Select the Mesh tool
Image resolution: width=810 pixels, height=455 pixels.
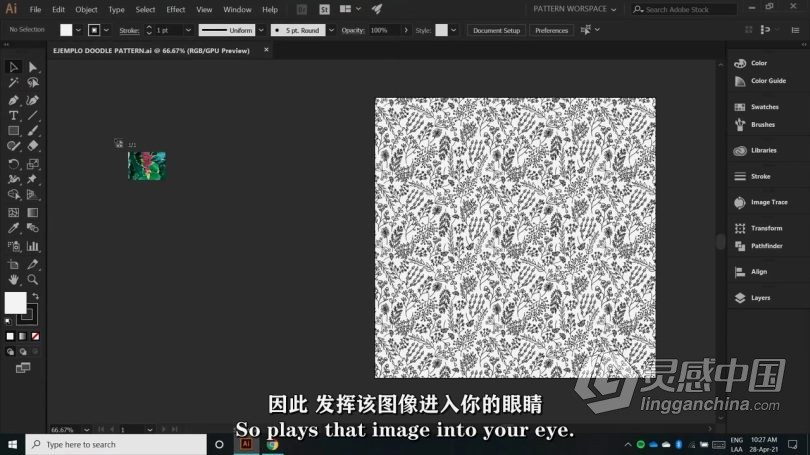(13, 213)
